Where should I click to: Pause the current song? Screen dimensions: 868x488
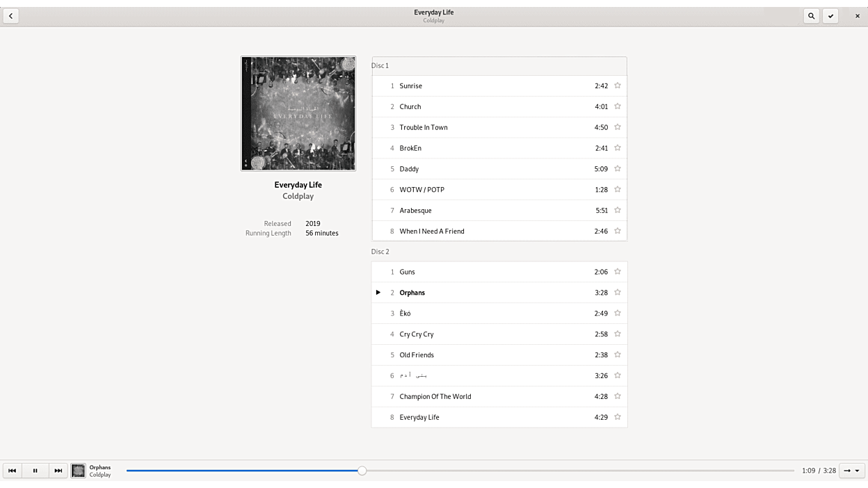[35, 471]
